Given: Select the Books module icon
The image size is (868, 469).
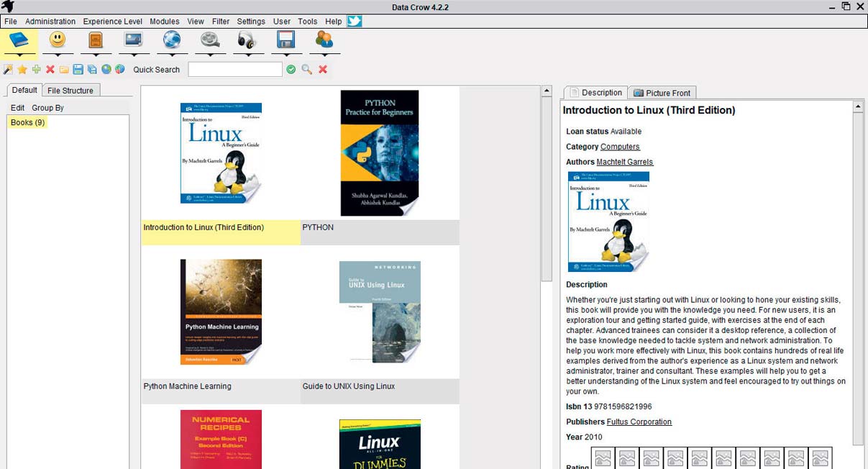Looking at the screenshot, I should click(19, 40).
